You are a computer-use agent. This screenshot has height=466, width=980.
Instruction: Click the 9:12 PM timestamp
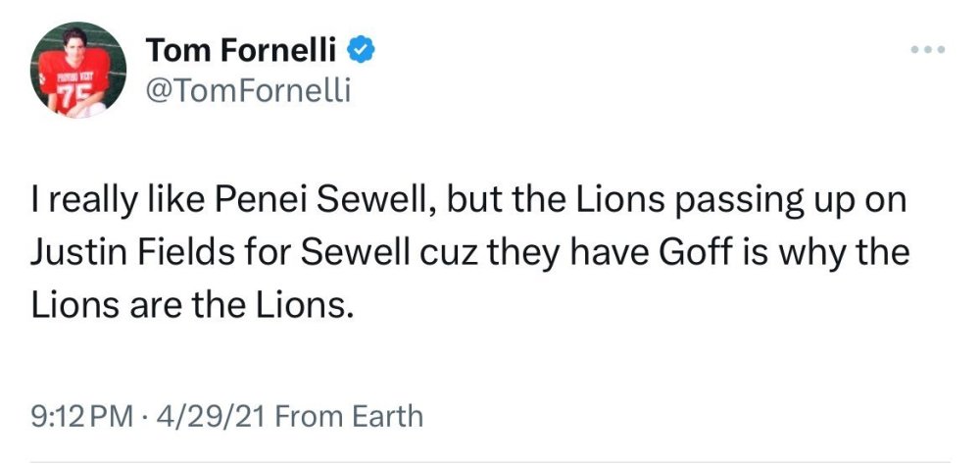coord(82,416)
